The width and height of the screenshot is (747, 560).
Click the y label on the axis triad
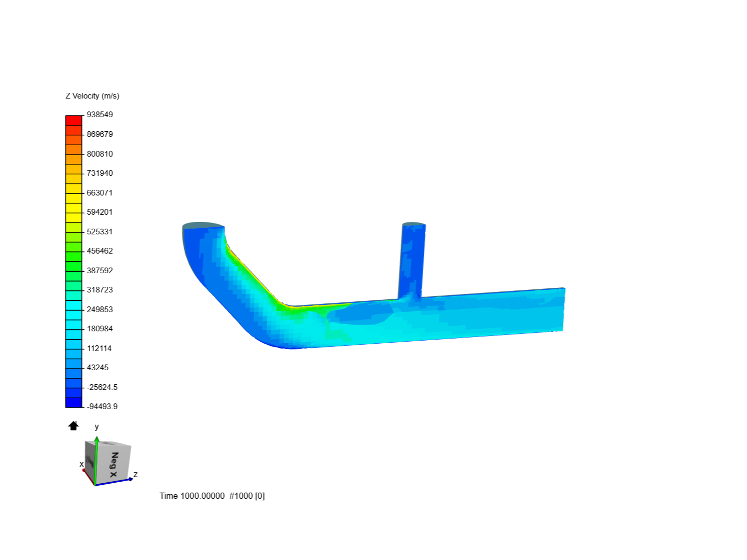pyautogui.click(x=96, y=427)
